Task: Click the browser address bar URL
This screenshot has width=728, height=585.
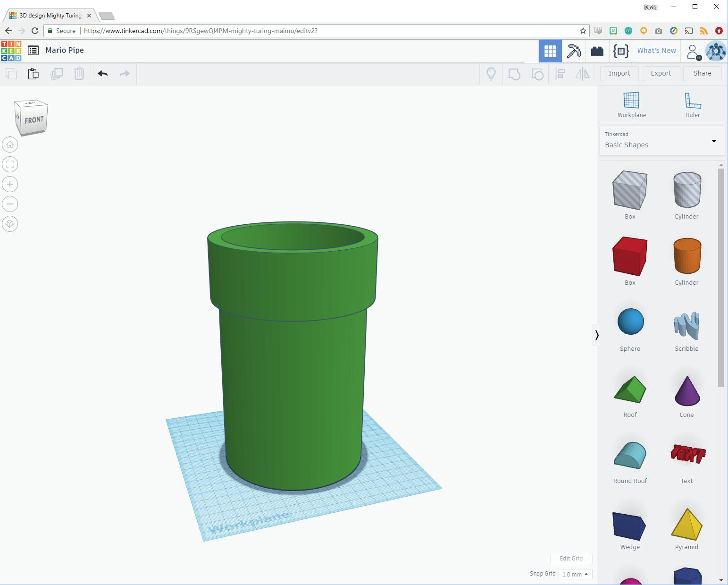Action: pos(201,31)
